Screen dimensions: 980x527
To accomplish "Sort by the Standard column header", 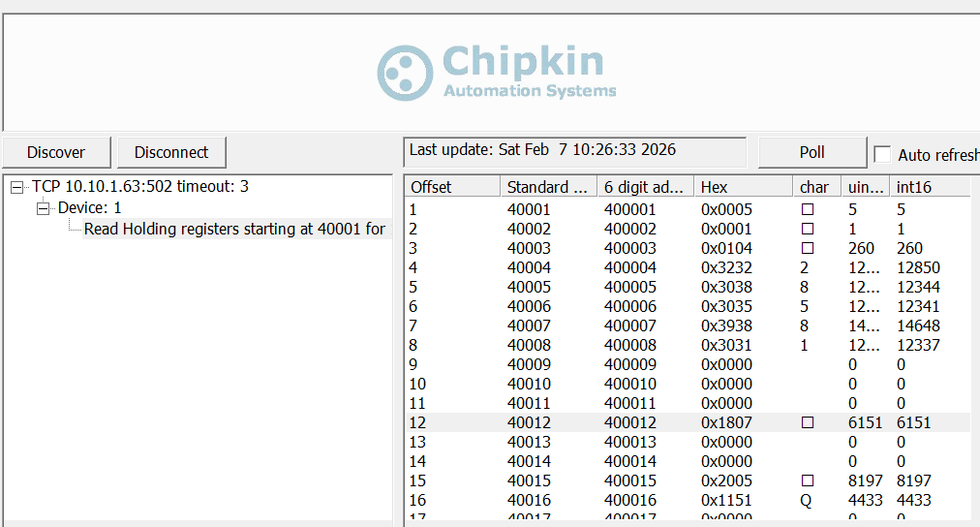I will point(549,187).
